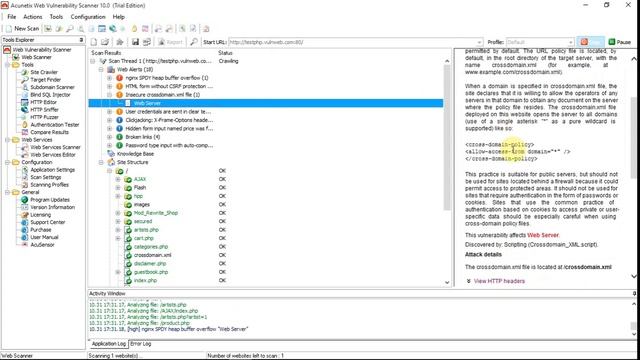640x360 pixels.
Task: Click the New Scan toolbar button
Action: pyautogui.click(x=22, y=29)
